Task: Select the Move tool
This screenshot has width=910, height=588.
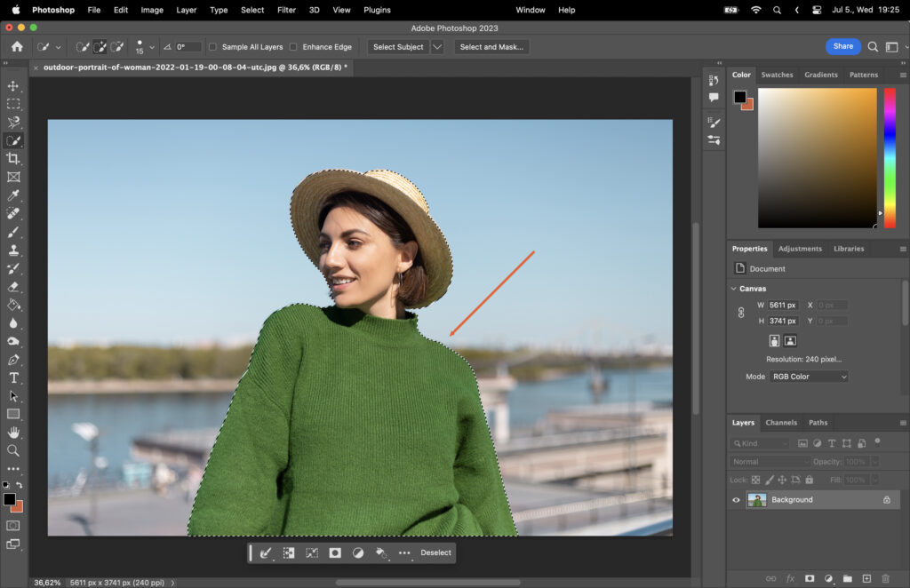Action: (12, 85)
